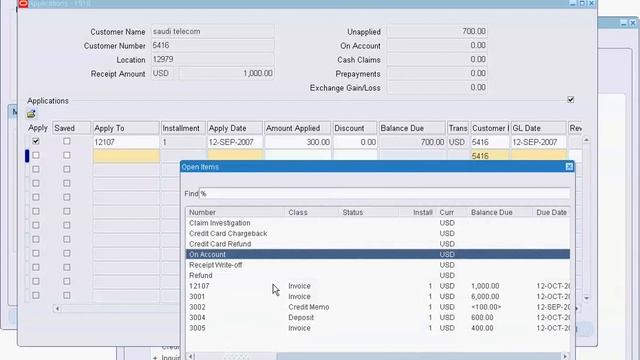Click the Customer Name field
Viewport: 640px width, 360px height.
[212, 31]
